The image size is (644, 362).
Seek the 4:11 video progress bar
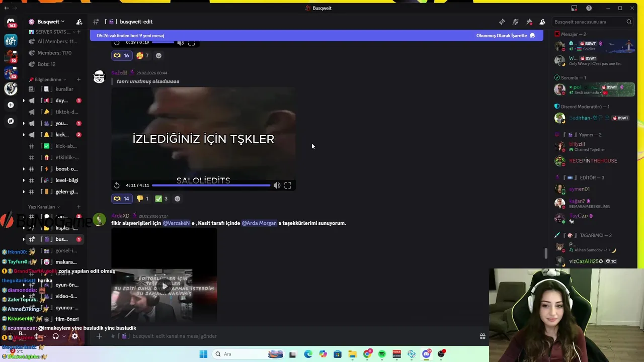click(211, 186)
